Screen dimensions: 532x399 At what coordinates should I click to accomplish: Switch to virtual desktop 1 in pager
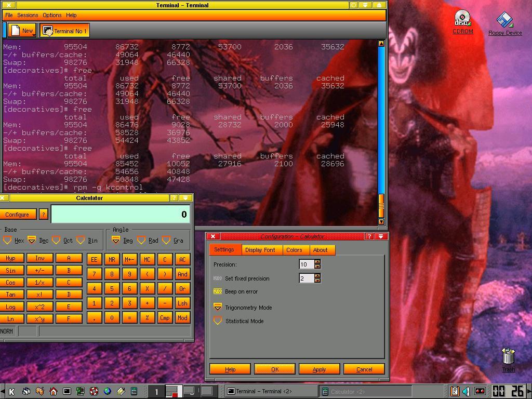pos(156,392)
